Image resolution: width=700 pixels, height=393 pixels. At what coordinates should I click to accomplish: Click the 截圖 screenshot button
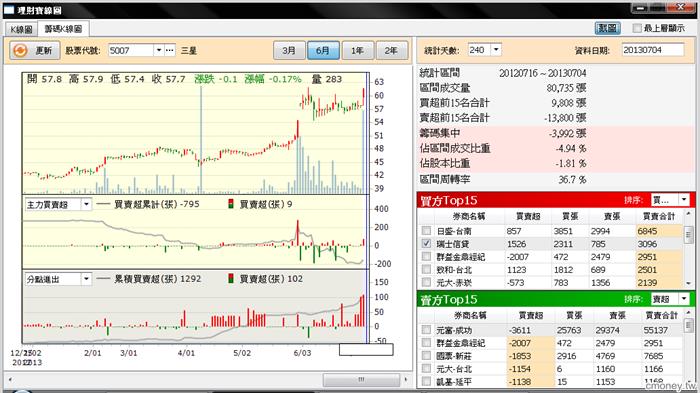click(x=608, y=28)
